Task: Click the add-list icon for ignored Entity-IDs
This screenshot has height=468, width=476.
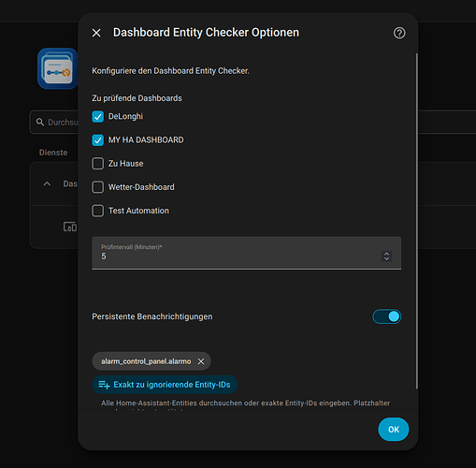Action: pos(104,385)
